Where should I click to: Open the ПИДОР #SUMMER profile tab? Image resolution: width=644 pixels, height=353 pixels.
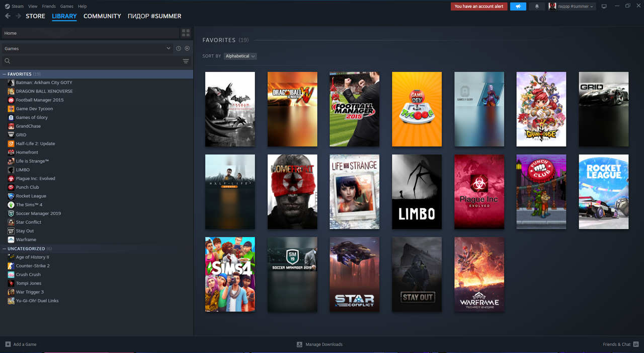pos(154,16)
